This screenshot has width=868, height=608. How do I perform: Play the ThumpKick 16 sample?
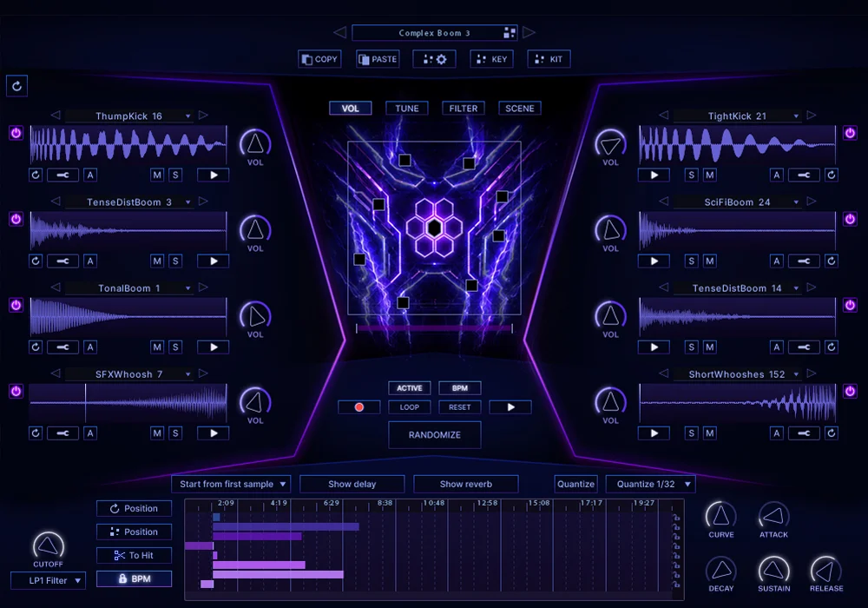pos(214,175)
